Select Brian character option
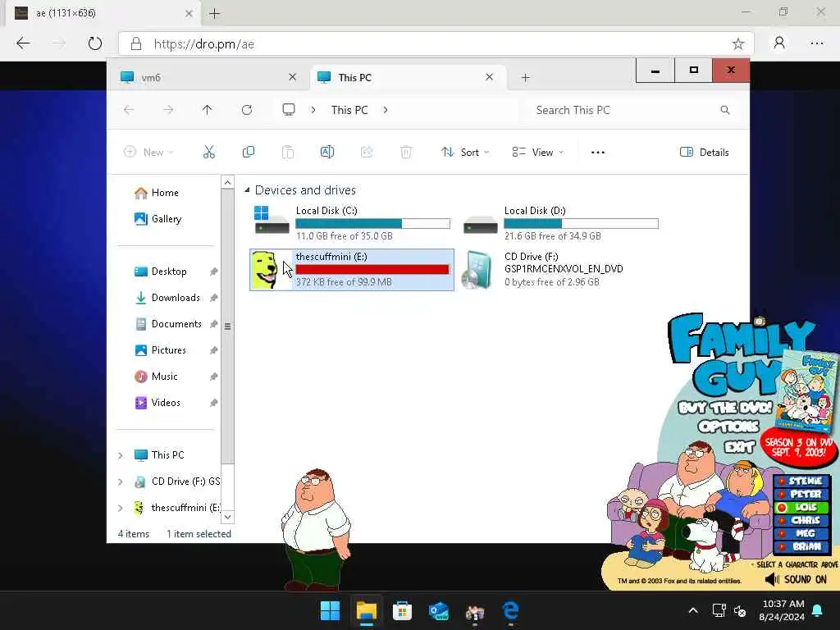This screenshot has height=630, width=840. pyautogui.click(x=801, y=546)
